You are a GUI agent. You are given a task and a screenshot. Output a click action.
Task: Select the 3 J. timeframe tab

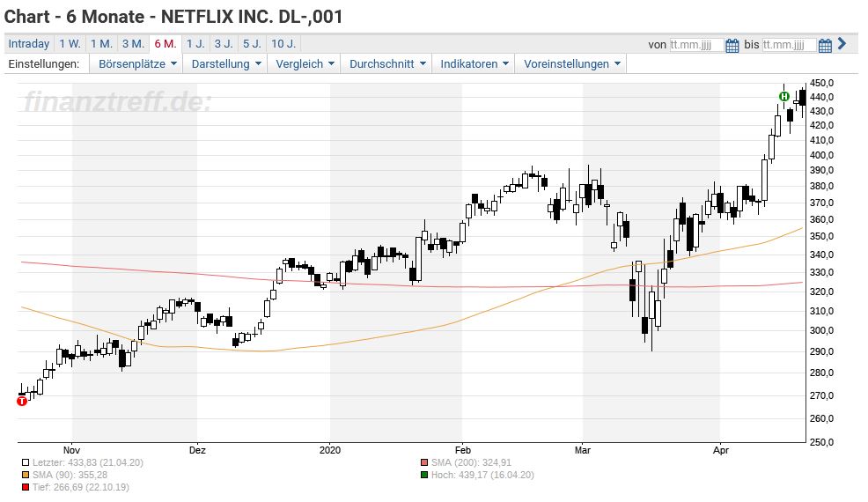click(x=224, y=44)
